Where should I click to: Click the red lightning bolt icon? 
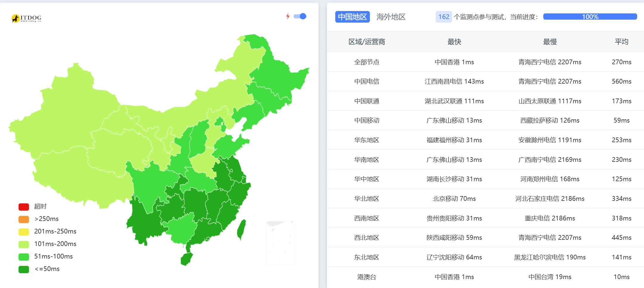click(x=288, y=16)
